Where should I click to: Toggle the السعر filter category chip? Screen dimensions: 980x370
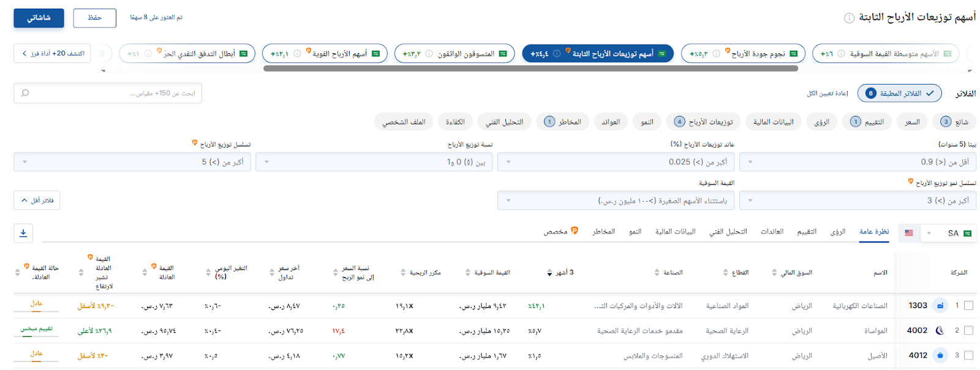(912, 122)
